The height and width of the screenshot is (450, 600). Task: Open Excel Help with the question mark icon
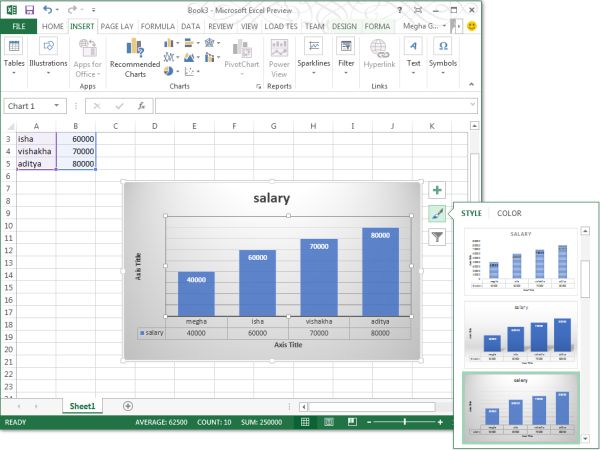tap(399, 10)
